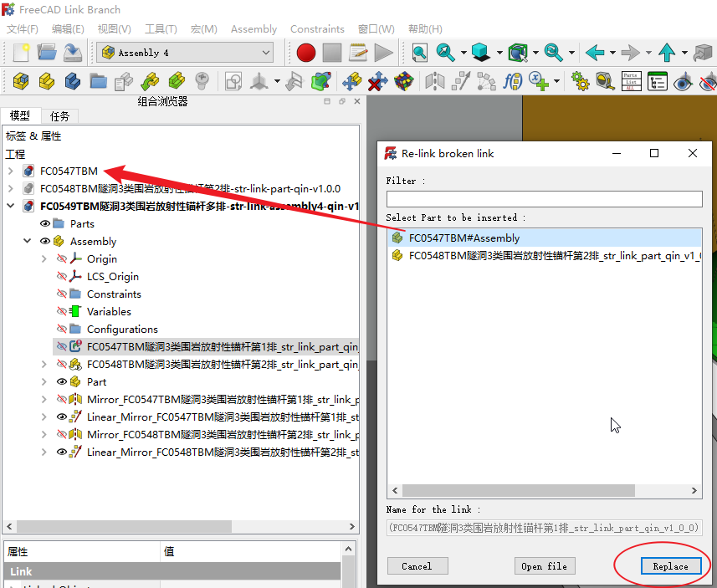The image size is (717, 588).
Task: Click the Parts List BOM icon
Action: (x=631, y=81)
